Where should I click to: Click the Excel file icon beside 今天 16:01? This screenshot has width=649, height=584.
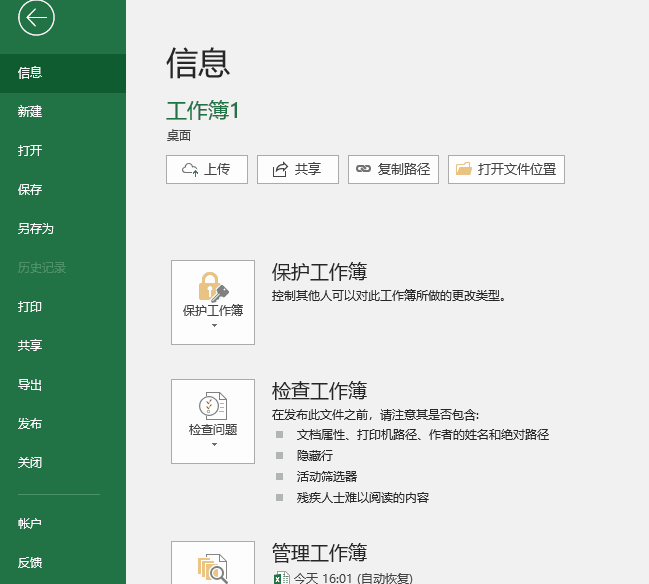coord(282,578)
